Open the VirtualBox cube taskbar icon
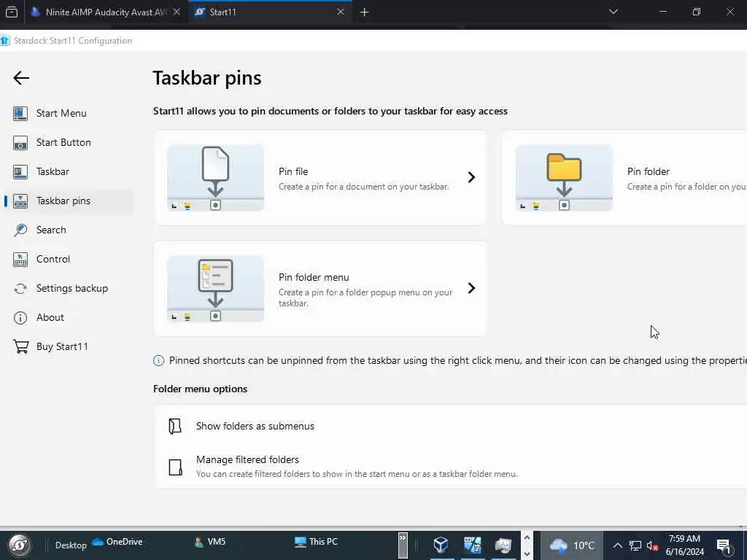747x560 pixels. click(x=441, y=545)
